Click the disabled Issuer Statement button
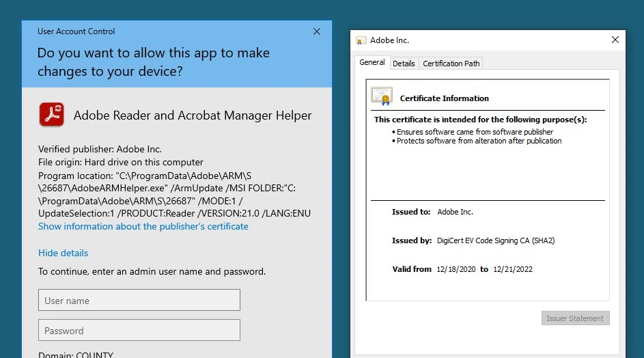The image size is (644, 358). click(575, 318)
